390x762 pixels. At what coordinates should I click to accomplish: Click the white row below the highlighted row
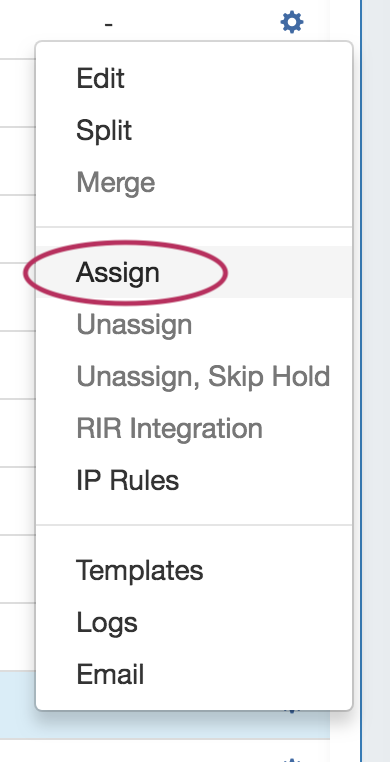tap(165, 750)
